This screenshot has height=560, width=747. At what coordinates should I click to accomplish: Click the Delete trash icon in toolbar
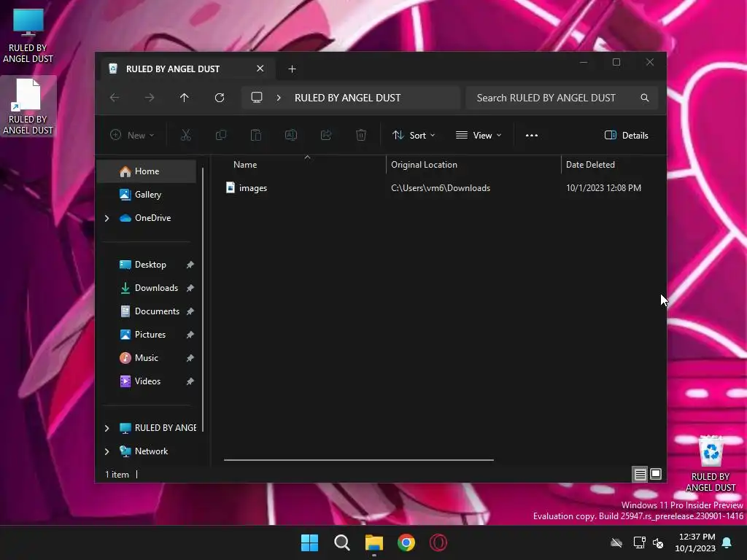[361, 135]
